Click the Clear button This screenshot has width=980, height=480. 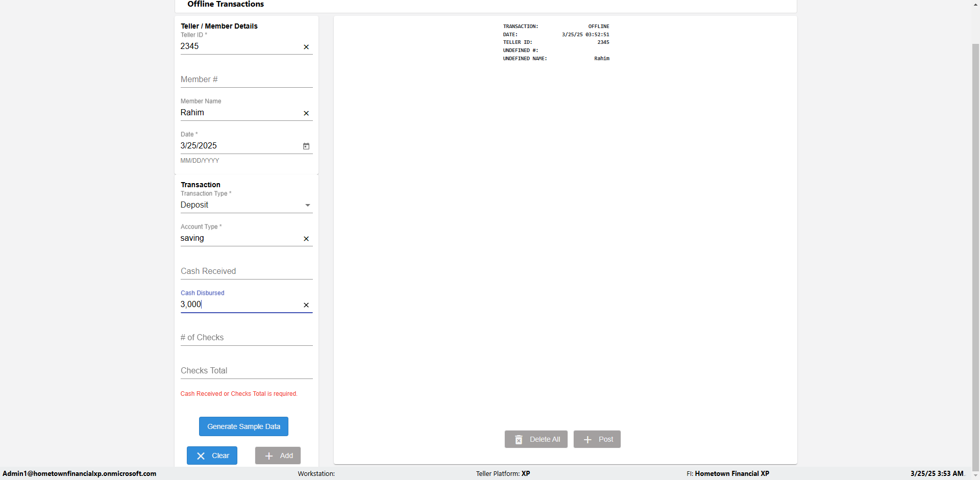(212, 456)
